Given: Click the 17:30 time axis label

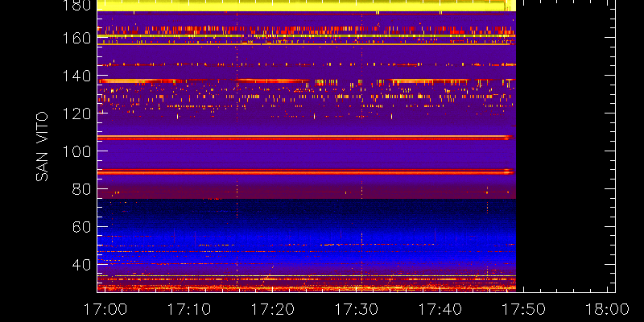Looking at the screenshot, I should [x=356, y=309].
